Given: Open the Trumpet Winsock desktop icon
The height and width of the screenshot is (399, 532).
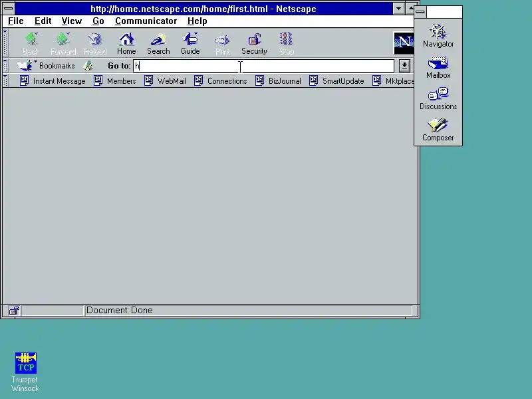Looking at the screenshot, I should click(25, 372).
